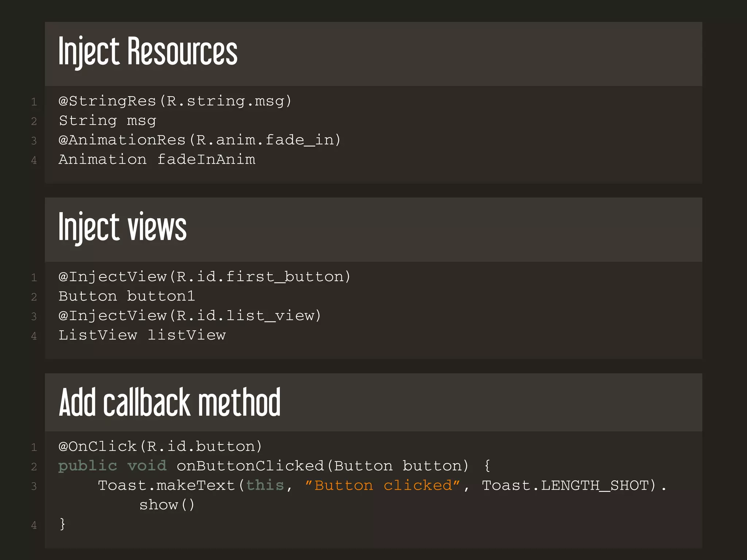The width and height of the screenshot is (747, 560).
Task: Select the line '@OnClick(R.id.button)'
Action: pyautogui.click(x=160, y=447)
